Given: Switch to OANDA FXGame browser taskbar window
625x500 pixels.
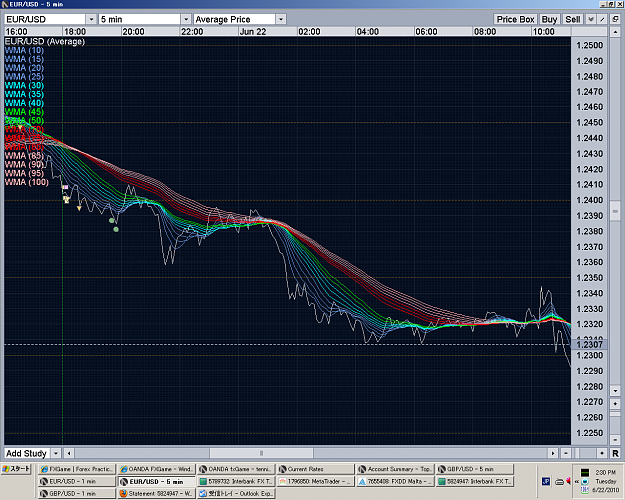Looking at the screenshot, I should [156, 469].
